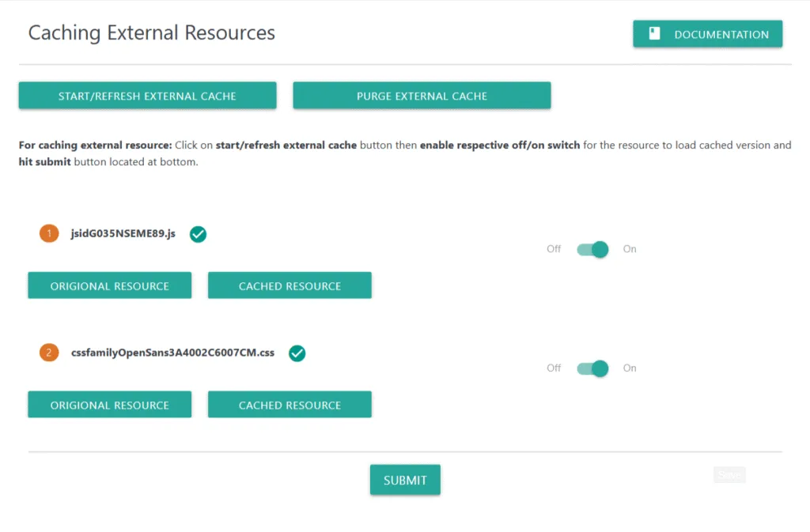Click the green checkmark beside jsidG035NSEME89.js

pyautogui.click(x=198, y=234)
